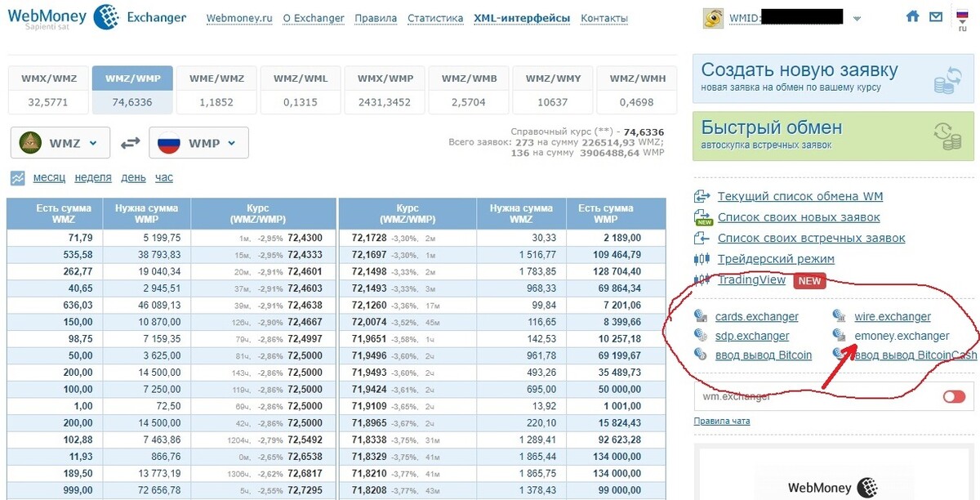Select the WME/WMZ pair tab
The image size is (980, 500).
[217, 90]
